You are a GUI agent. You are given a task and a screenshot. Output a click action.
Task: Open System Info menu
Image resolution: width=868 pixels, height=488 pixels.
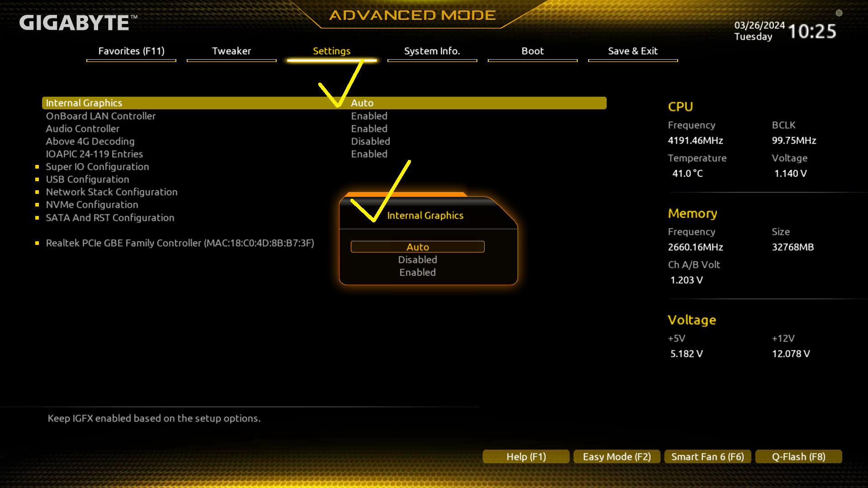pyautogui.click(x=432, y=51)
